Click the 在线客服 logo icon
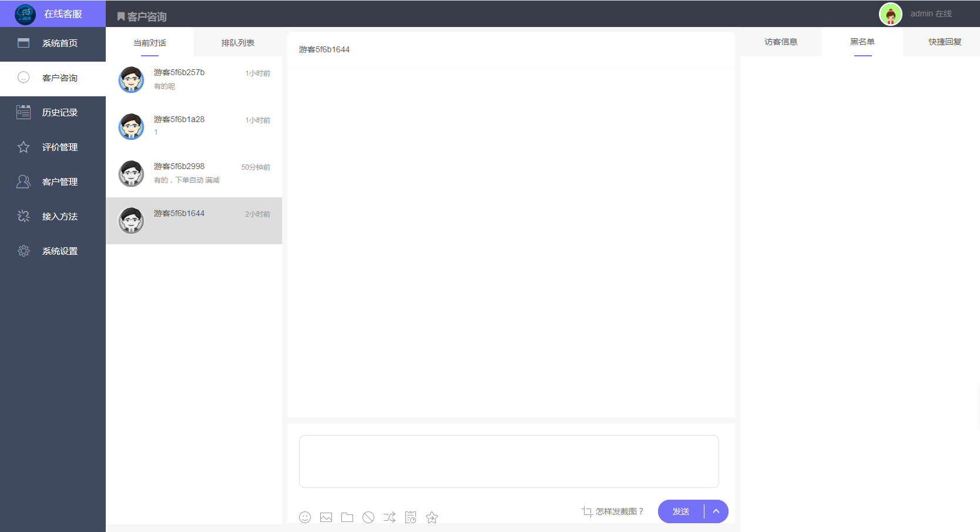Image resolution: width=980 pixels, height=532 pixels. pos(25,14)
